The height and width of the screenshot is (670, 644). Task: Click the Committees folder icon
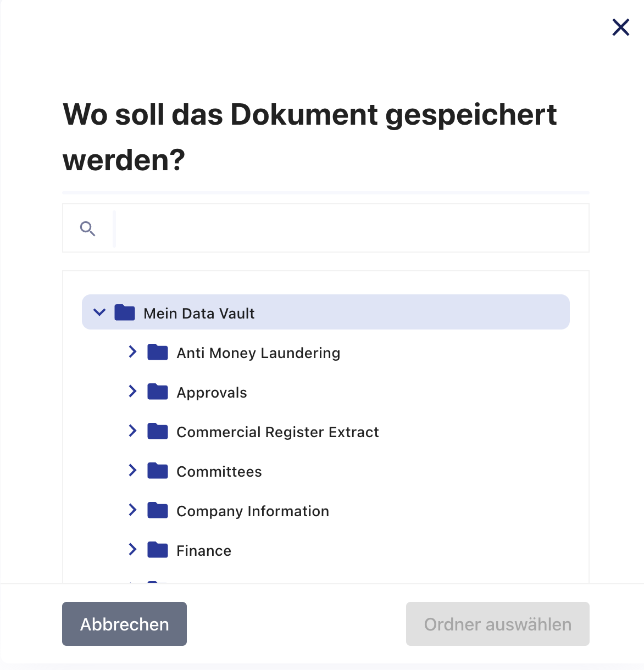coord(158,471)
